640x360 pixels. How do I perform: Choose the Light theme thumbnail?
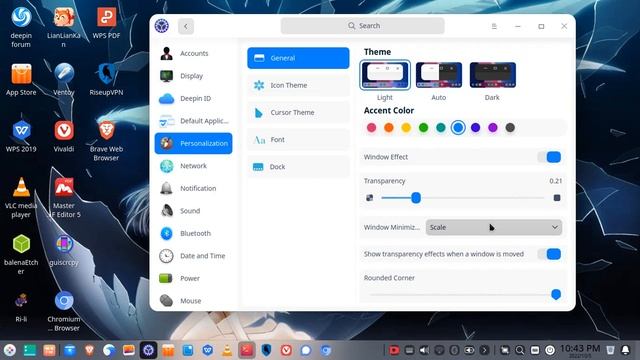point(385,75)
